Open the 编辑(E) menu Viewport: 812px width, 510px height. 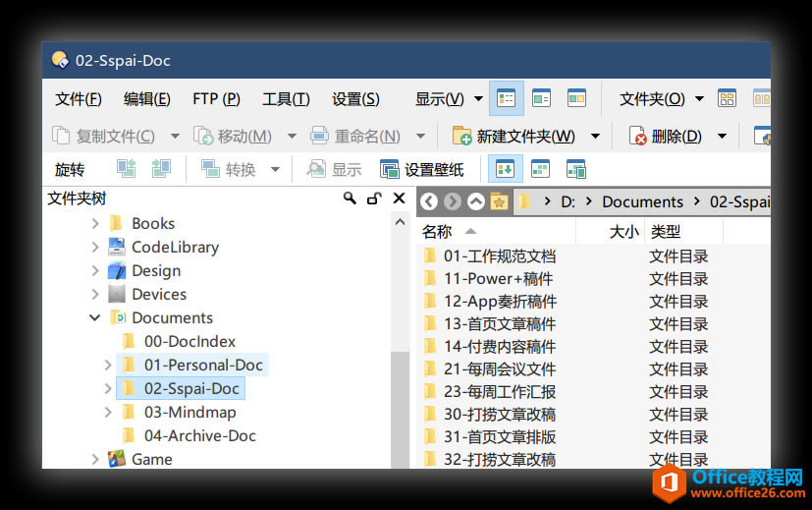click(x=147, y=98)
